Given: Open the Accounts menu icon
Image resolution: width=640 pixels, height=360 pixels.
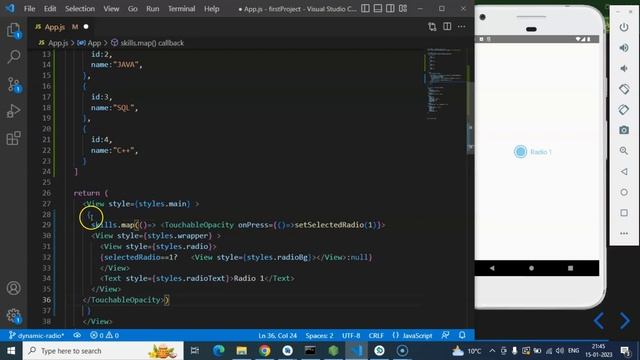Looking at the screenshot, I should (x=13, y=288).
